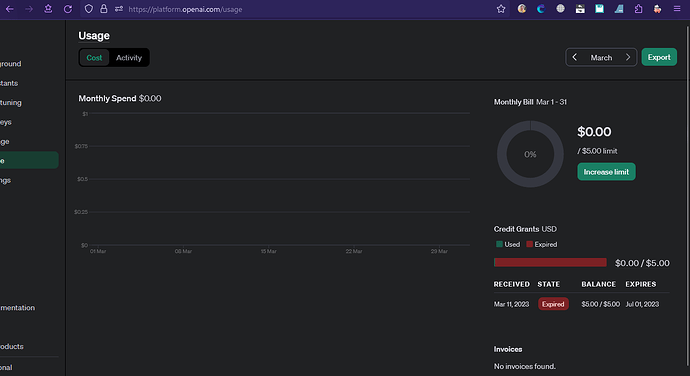690x376 pixels.
Task: Click the browser forward arrow
Action: click(29, 9)
